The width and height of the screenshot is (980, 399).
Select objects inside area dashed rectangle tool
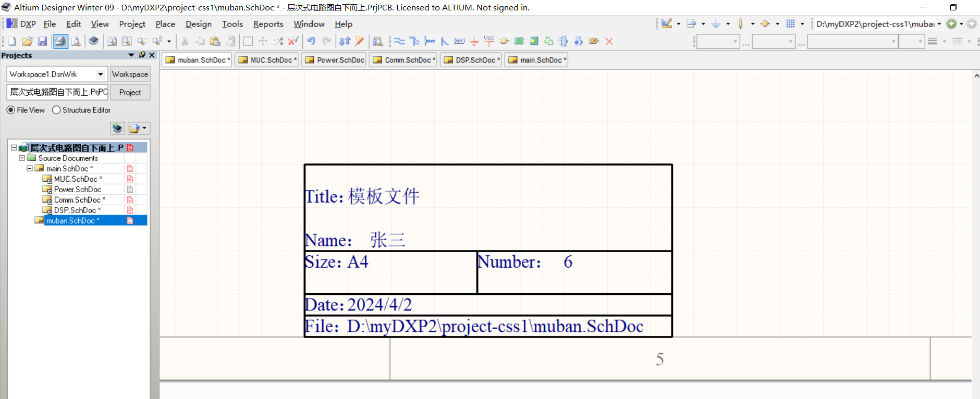click(248, 41)
